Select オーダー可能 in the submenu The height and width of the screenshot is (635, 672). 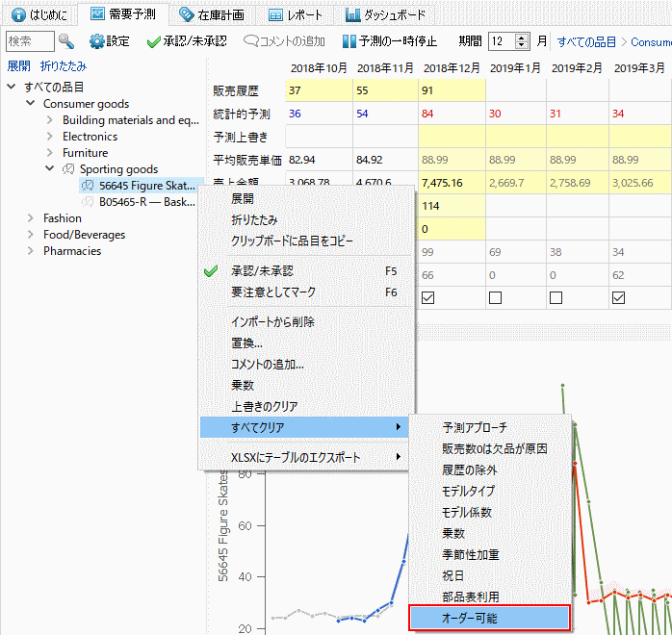click(489, 618)
